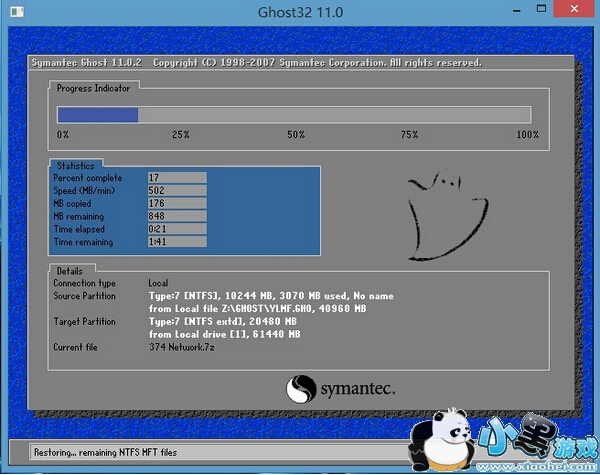Click the Symantec circular logo icon
Viewport: 600px width, 475px height.
point(302,387)
